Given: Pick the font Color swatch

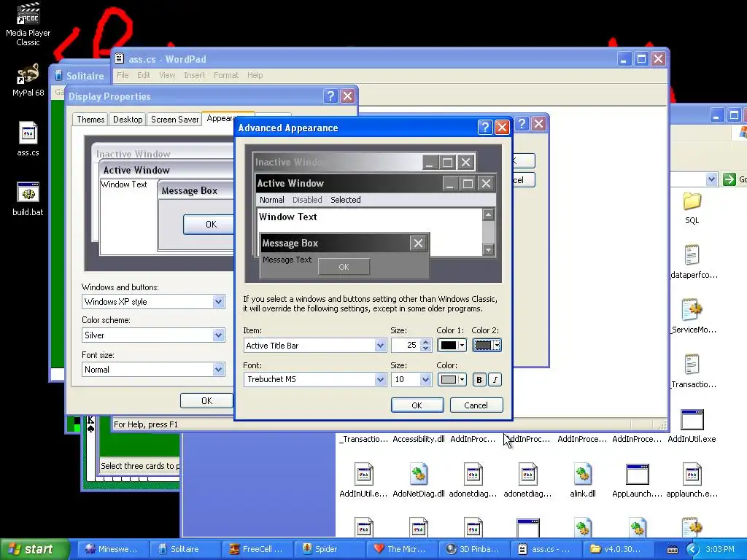Looking at the screenshot, I should tap(452, 379).
